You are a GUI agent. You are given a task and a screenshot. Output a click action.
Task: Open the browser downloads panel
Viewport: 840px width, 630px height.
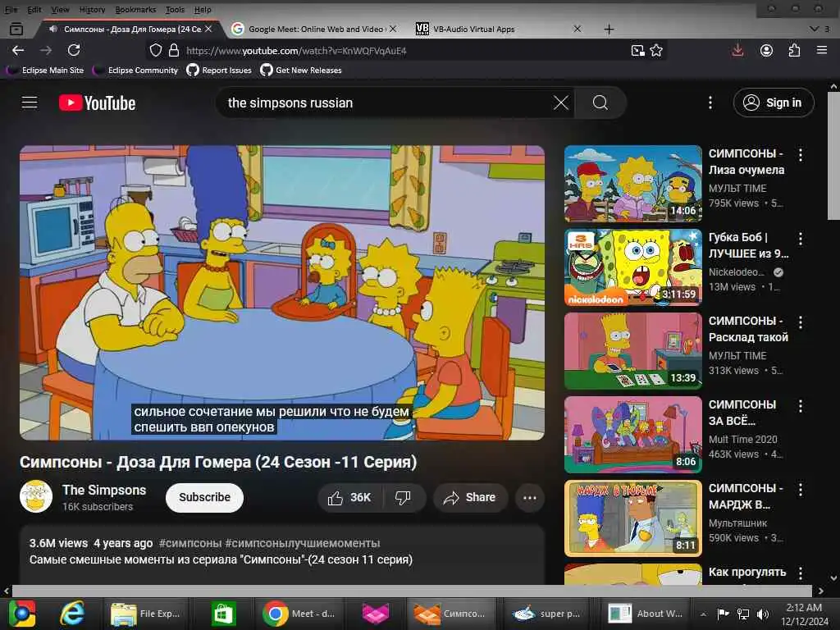[x=737, y=50]
